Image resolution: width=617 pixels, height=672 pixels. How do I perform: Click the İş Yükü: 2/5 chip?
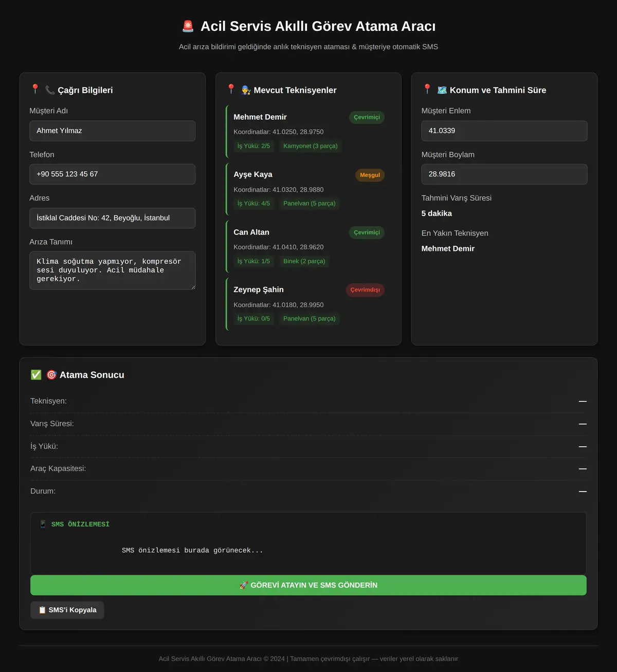pyautogui.click(x=253, y=146)
